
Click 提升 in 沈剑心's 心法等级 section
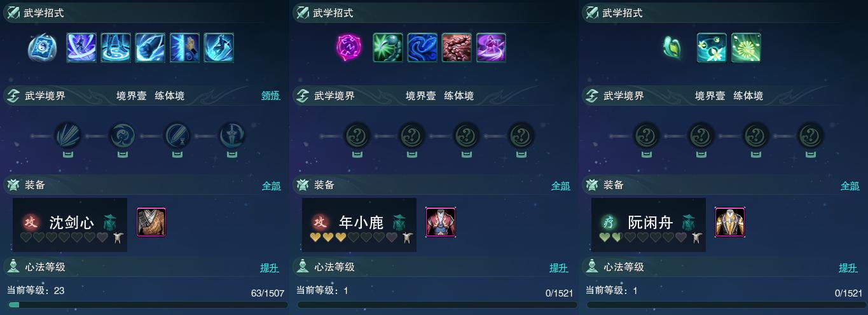point(270,268)
